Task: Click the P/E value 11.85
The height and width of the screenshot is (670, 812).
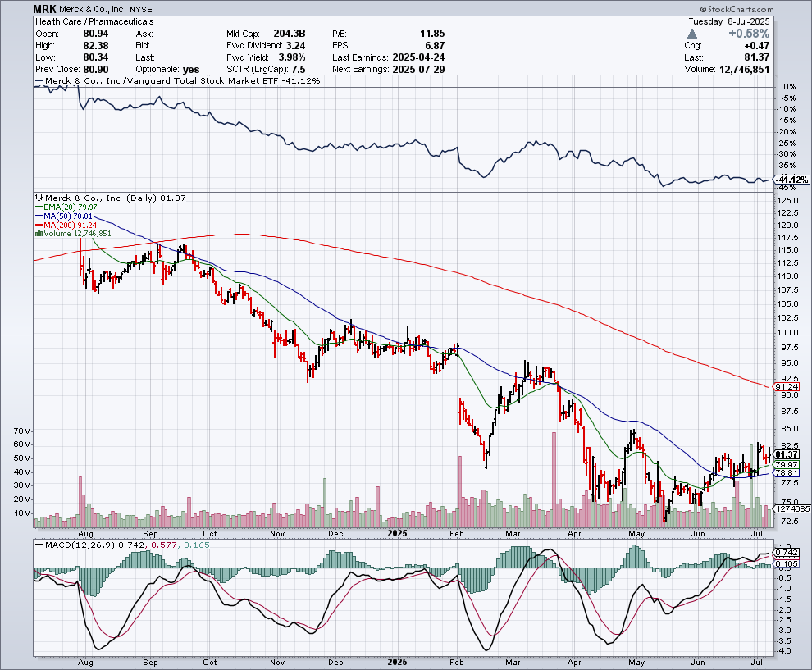Action: click(432, 34)
